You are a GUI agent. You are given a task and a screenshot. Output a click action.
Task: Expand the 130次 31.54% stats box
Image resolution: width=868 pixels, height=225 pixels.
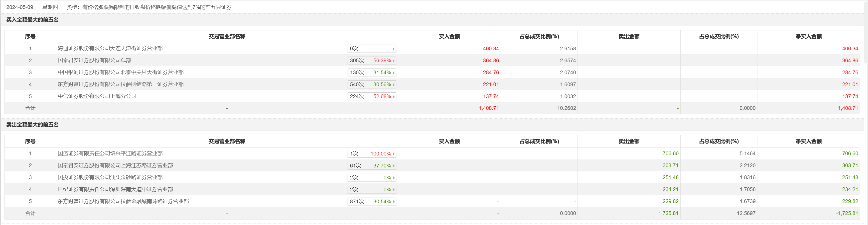coord(372,73)
